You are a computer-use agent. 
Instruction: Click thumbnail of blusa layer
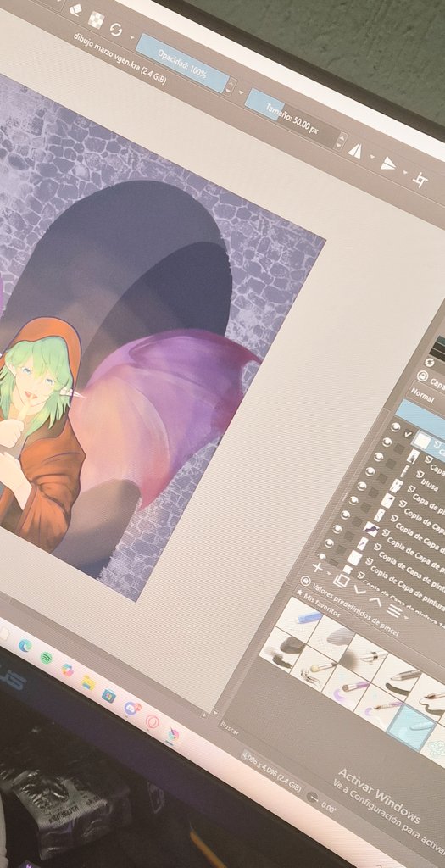[x=405, y=470]
